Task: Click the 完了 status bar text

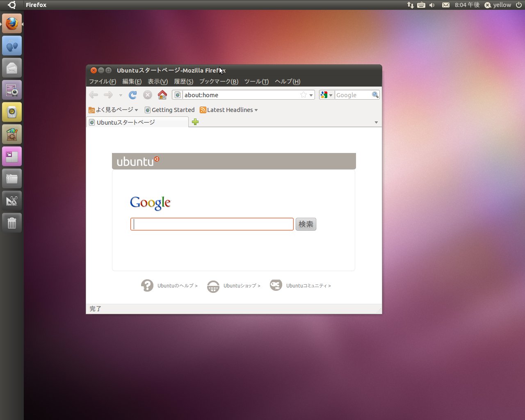Action: tap(96, 309)
